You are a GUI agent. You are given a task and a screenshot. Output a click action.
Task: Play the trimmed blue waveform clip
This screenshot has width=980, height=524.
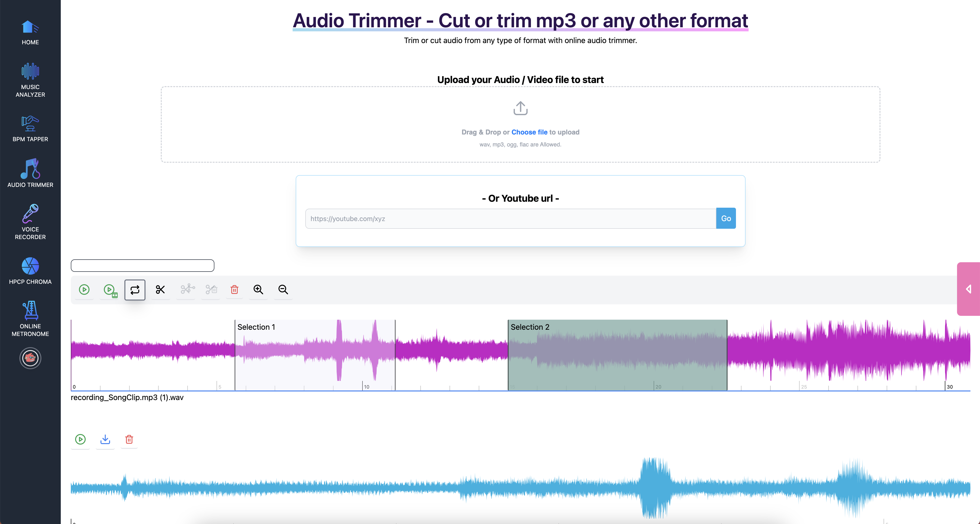tap(80, 440)
